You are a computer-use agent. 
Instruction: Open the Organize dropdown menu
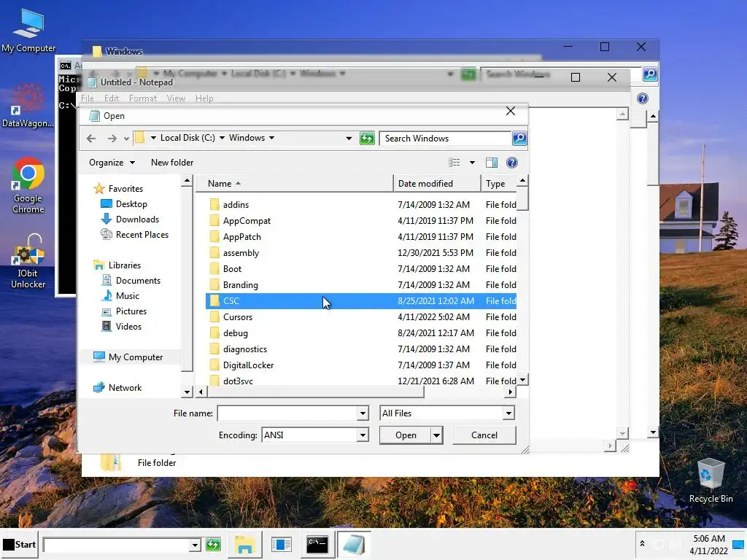(112, 163)
